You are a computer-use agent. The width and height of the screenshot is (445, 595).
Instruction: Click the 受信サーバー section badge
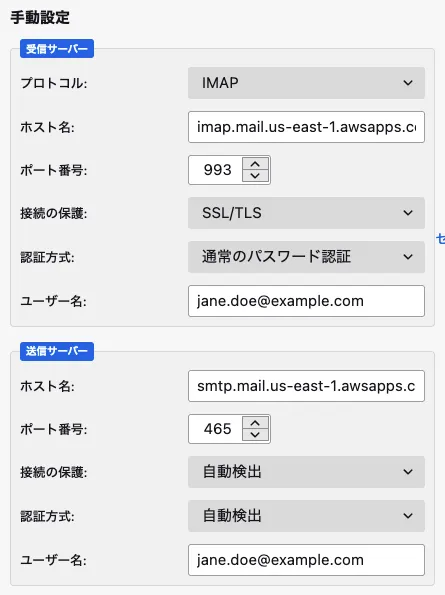tap(57, 49)
